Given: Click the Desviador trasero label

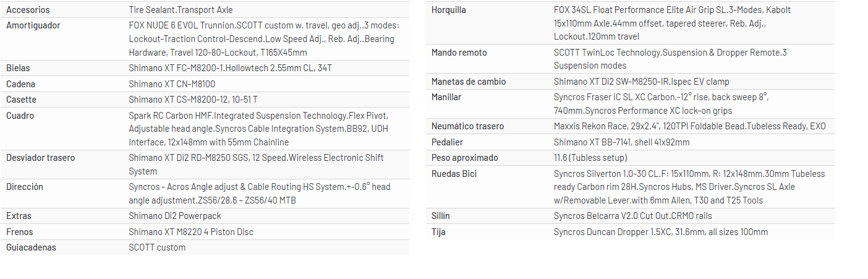Looking at the screenshot, I should pos(41,158).
